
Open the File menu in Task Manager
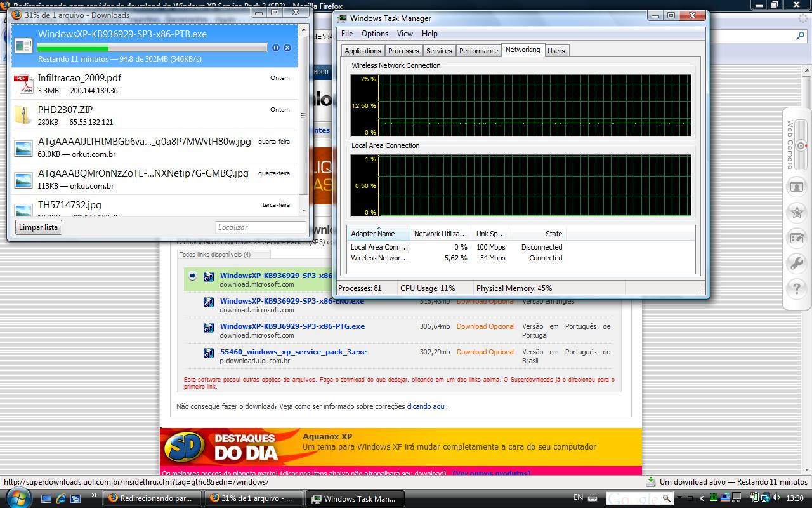(x=347, y=34)
